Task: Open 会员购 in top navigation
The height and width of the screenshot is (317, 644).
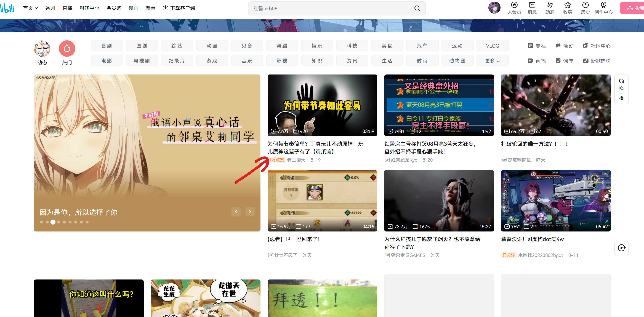Action: click(114, 8)
